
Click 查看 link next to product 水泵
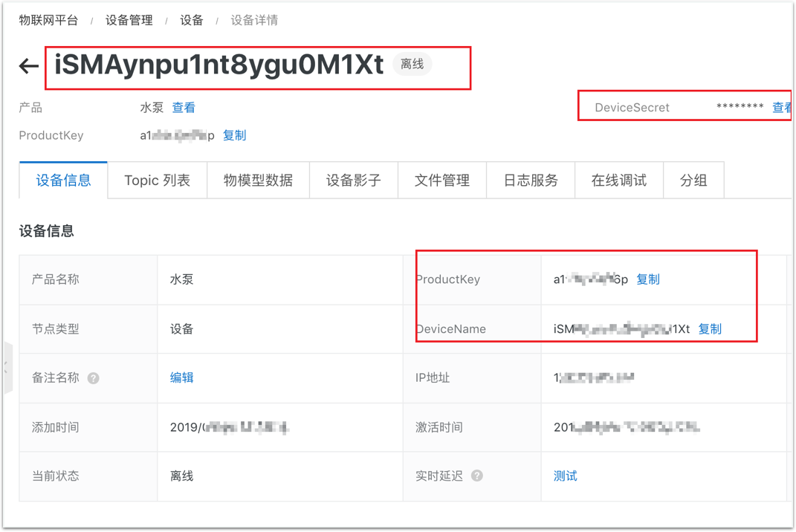pos(184,108)
